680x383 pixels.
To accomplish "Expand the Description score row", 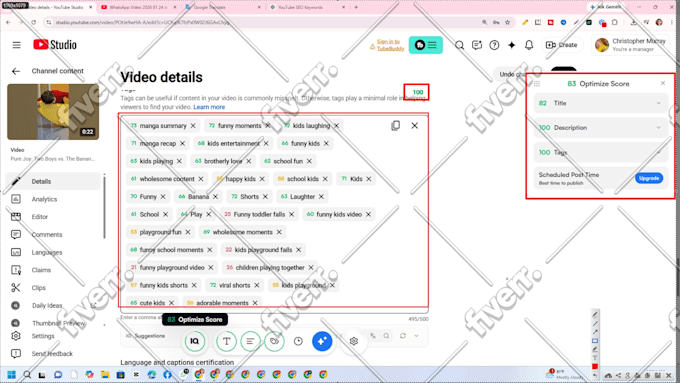I will 601,128.
